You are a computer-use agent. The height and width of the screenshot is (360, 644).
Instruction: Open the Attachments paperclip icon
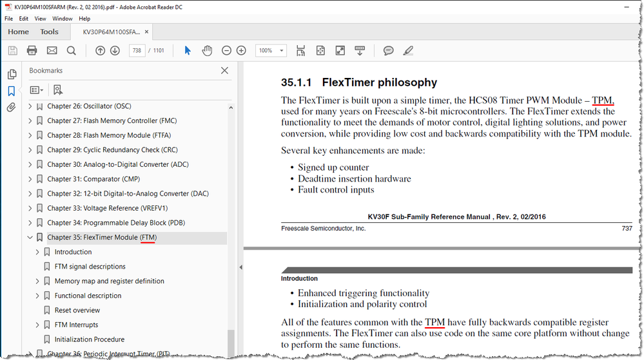pyautogui.click(x=12, y=108)
